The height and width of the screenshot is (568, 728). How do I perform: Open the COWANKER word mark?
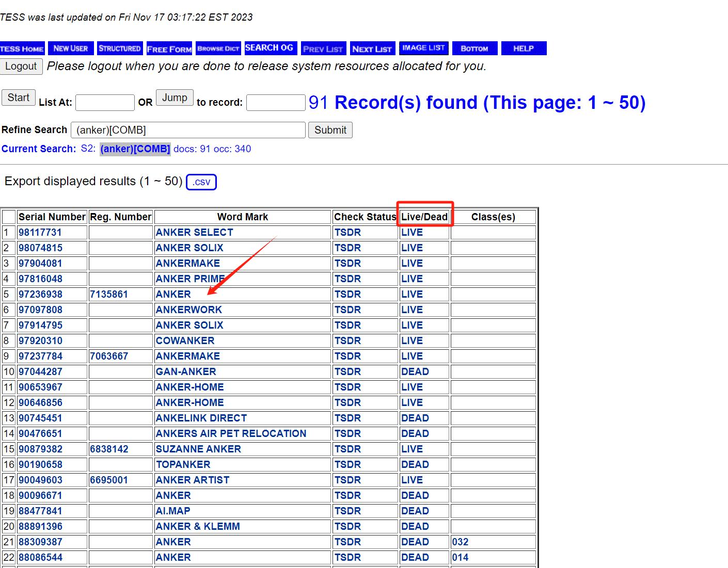185,341
